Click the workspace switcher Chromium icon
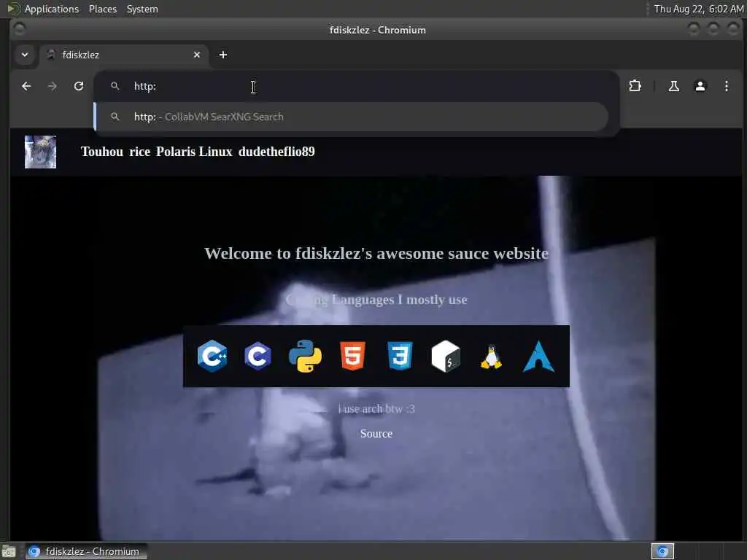The image size is (747, 560). [x=662, y=551]
